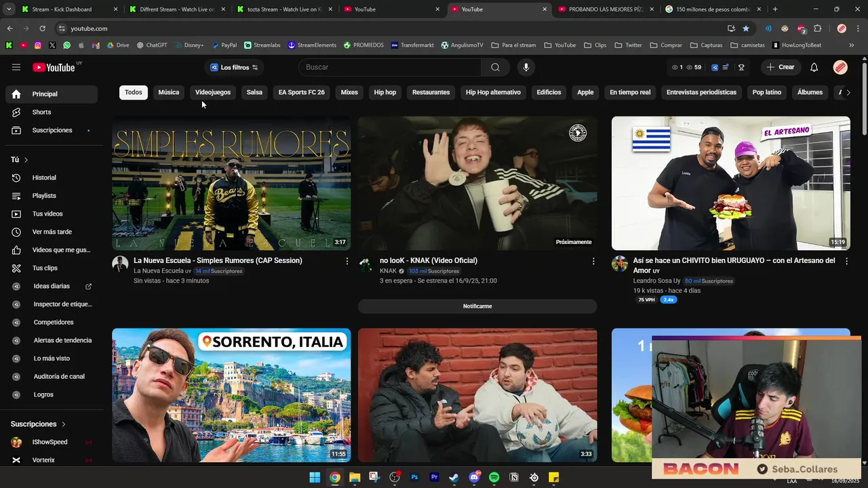Open Photoshop from the taskbar

click(414, 478)
